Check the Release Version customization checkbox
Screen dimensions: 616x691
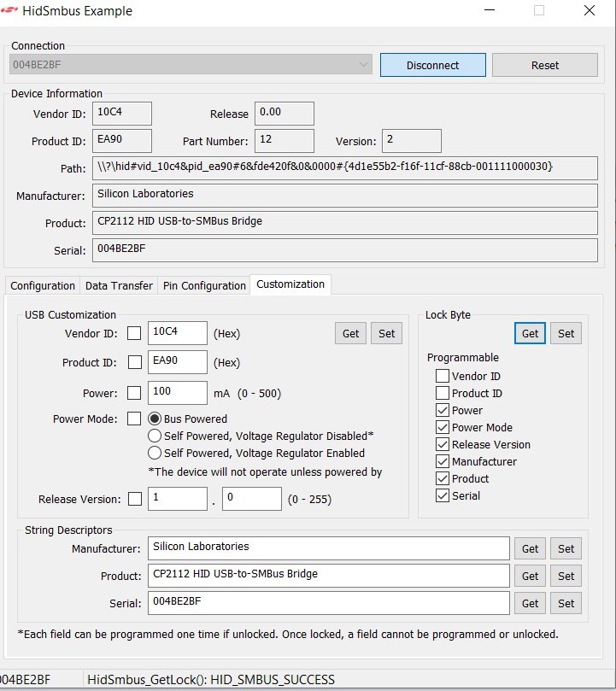134,499
